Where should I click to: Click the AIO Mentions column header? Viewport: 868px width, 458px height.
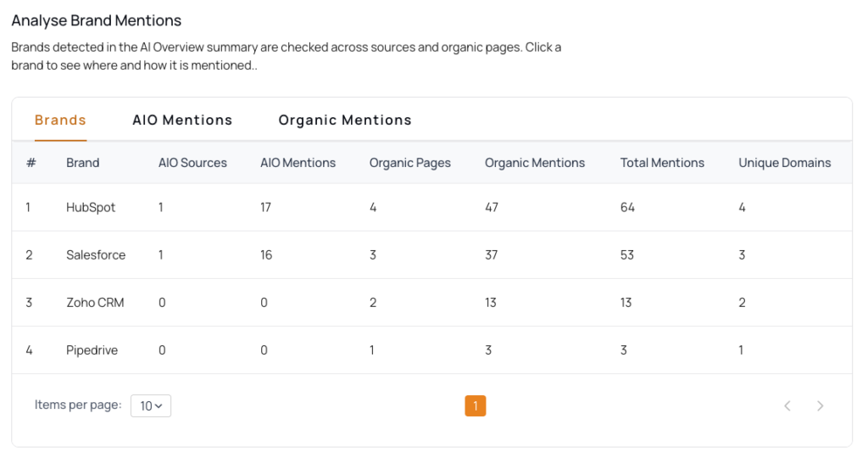point(298,163)
